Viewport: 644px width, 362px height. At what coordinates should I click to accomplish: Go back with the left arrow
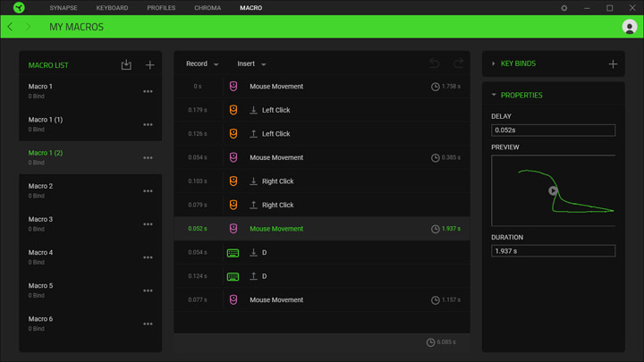10,27
